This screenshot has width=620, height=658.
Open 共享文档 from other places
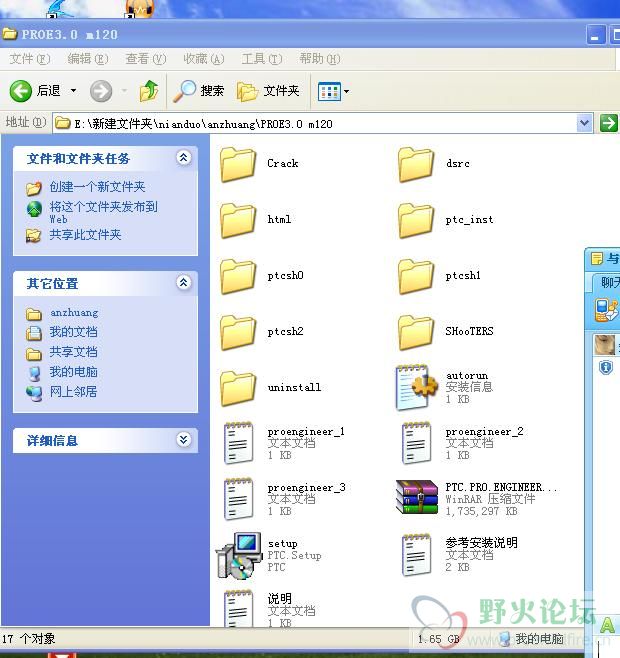pyautogui.click(x=73, y=352)
